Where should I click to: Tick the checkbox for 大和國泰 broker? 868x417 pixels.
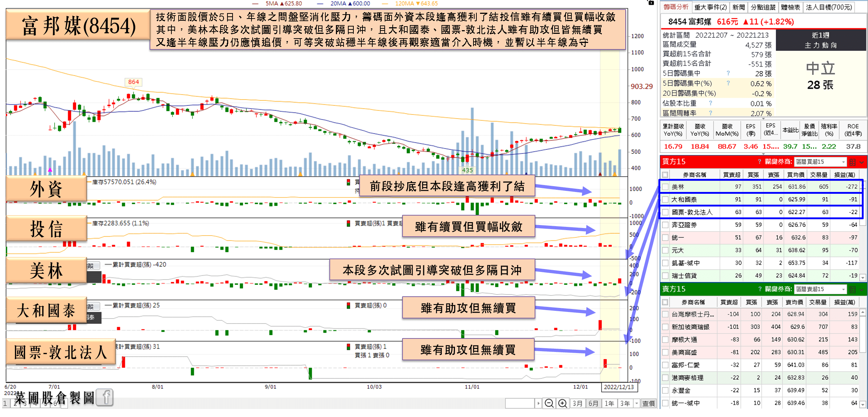coord(665,200)
